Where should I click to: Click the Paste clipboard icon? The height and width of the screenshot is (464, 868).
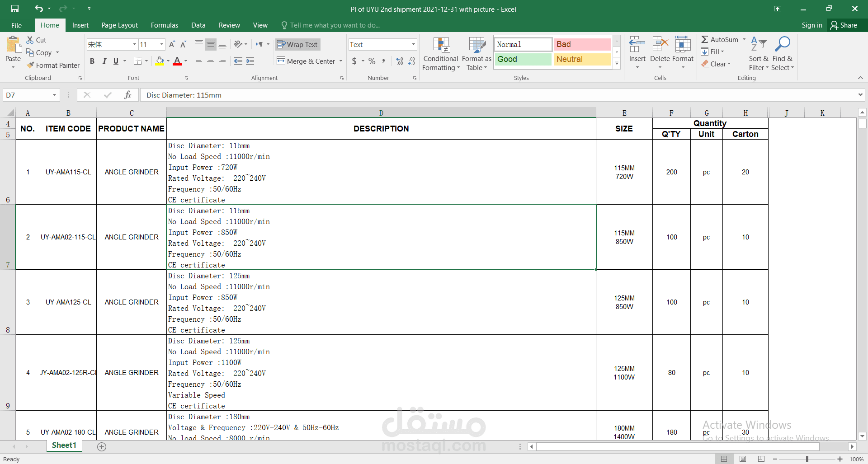13,45
